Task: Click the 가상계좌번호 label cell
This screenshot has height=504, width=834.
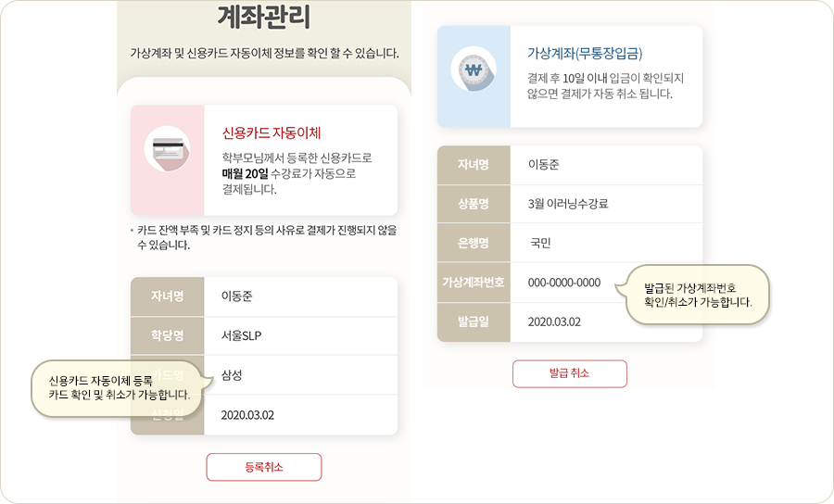Action: click(474, 283)
